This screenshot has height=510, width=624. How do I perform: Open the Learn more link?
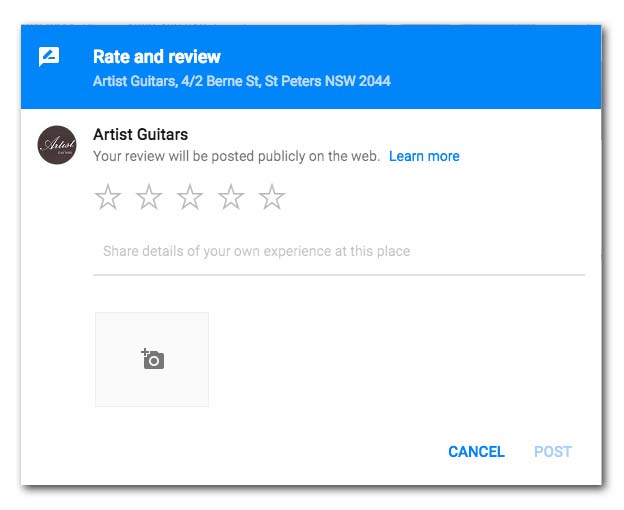click(424, 156)
